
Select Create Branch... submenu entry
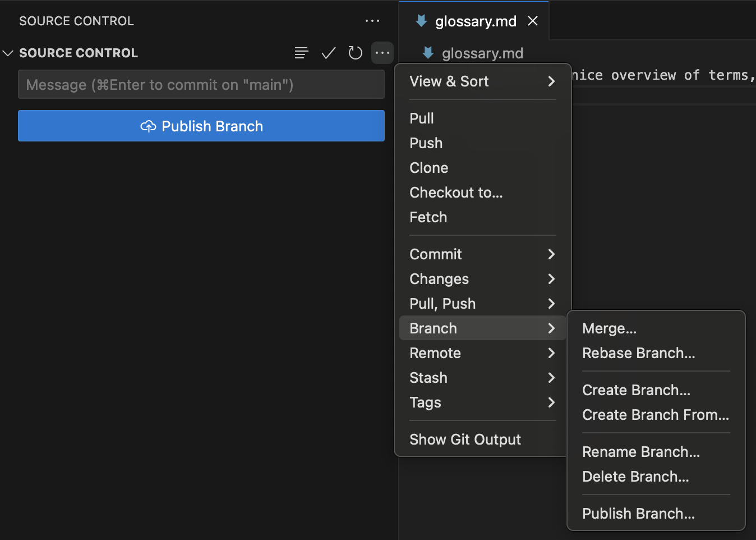click(656, 390)
